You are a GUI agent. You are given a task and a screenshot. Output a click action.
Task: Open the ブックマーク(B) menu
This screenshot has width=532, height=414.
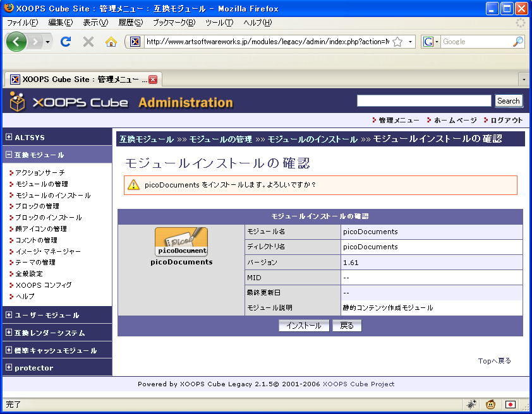(174, 23)
